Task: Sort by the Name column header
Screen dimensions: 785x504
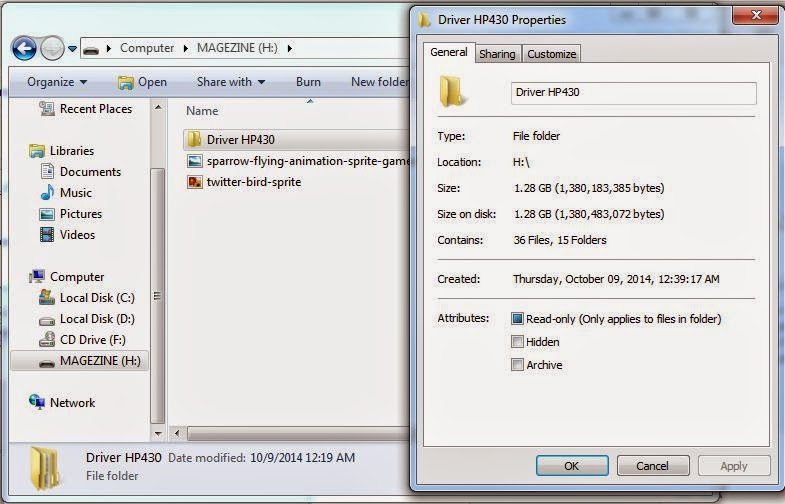Action: coord(202,111)
